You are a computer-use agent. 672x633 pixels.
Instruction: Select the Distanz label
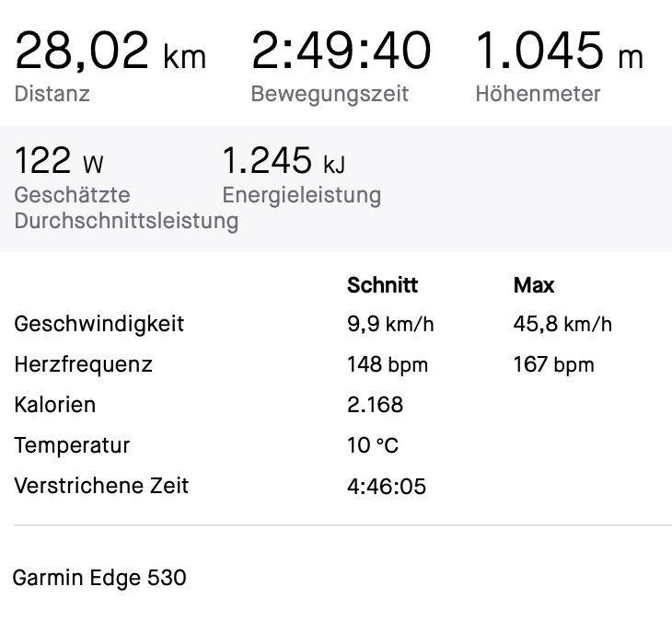(52, 94)
